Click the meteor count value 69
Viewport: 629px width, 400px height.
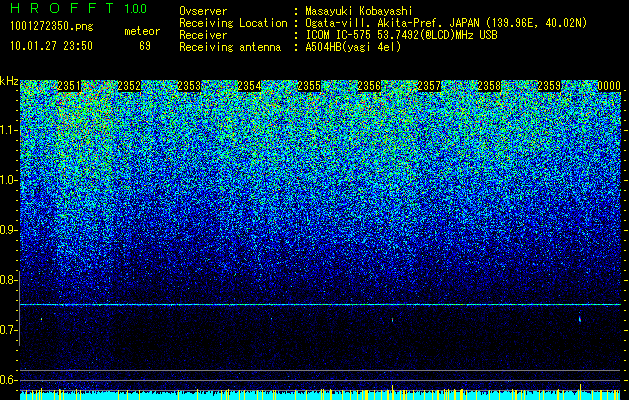145,46
